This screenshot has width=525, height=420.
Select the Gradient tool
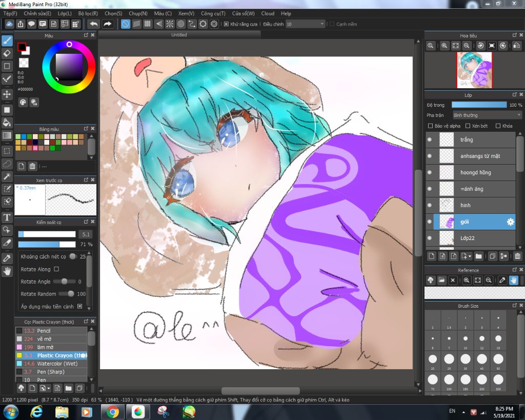(x=7, y=135)
